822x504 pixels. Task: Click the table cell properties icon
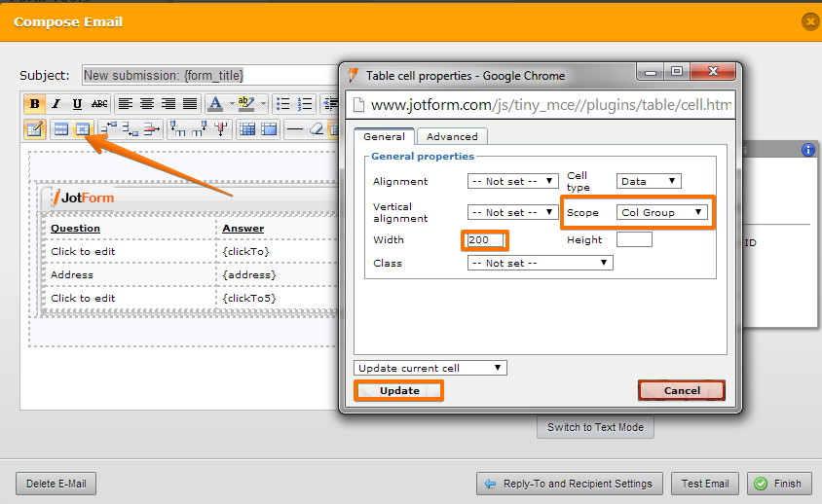(x=83, y=129)
